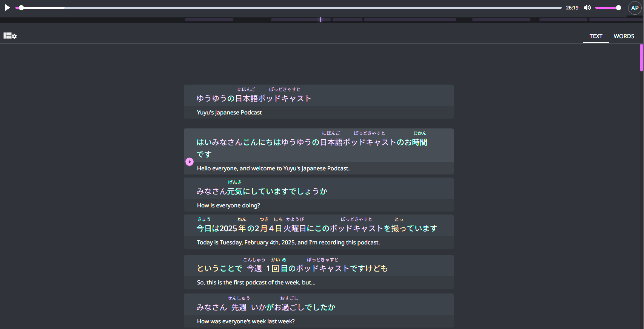This screenshot has height=329, width=644.
Task: Select the TEXT tab
Action: 596,36
